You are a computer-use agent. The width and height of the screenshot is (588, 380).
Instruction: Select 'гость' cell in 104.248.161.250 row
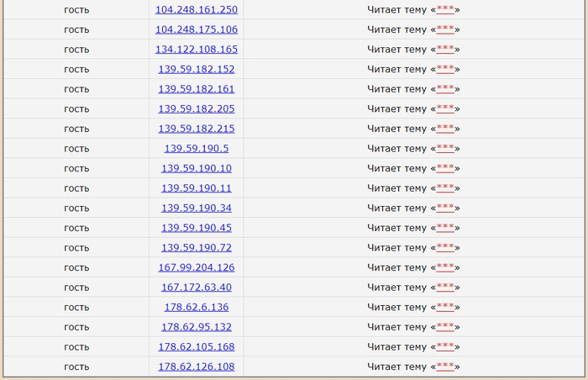[x=76, y=10]
